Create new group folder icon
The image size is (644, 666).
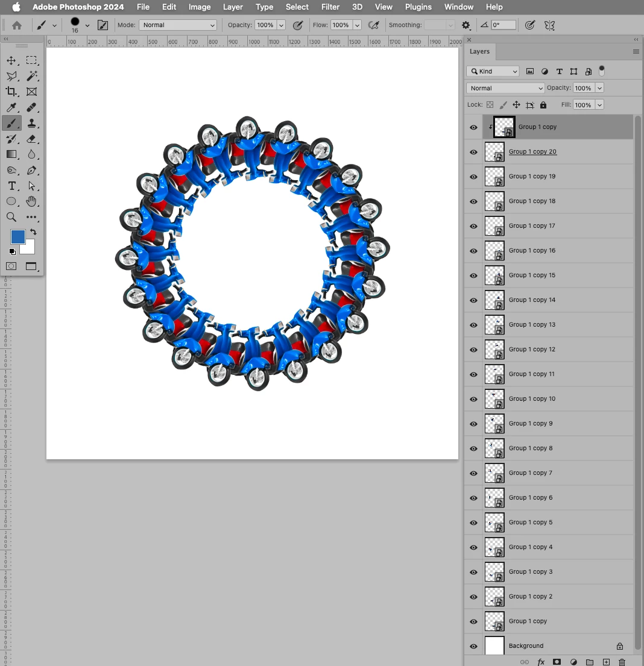(x=590, y=662)
